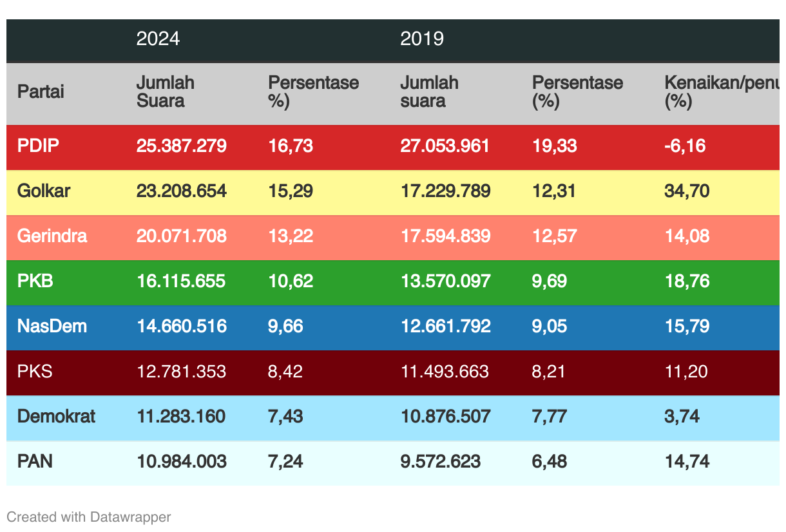The height and width of the screenshot is (532, 786).
Task: Click NasDem 2024 percentage 9,66
Action: pyautogui.click(x=285, y=326)
